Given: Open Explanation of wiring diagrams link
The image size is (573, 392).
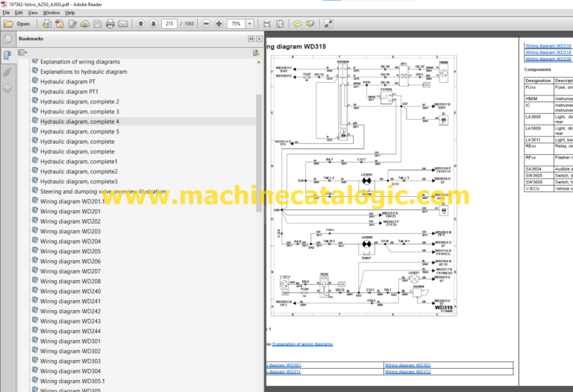Looking at the screenshot, I should [302, 344].
